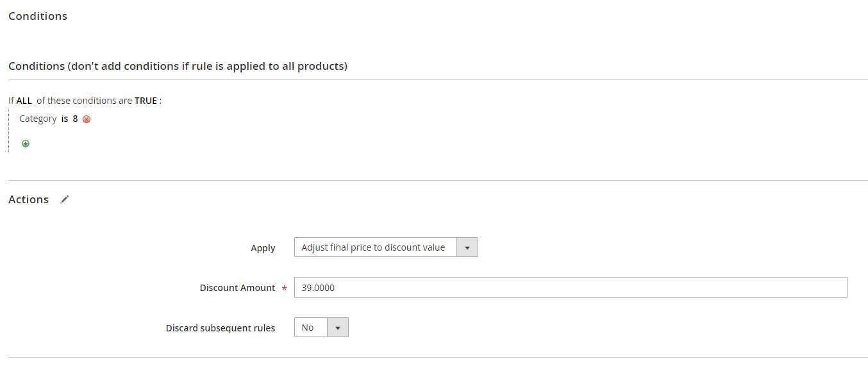Screen dimensions: 868x366
Task: Open the 'Adjust final price to discount value' select
Action: (x=375, y=247)
